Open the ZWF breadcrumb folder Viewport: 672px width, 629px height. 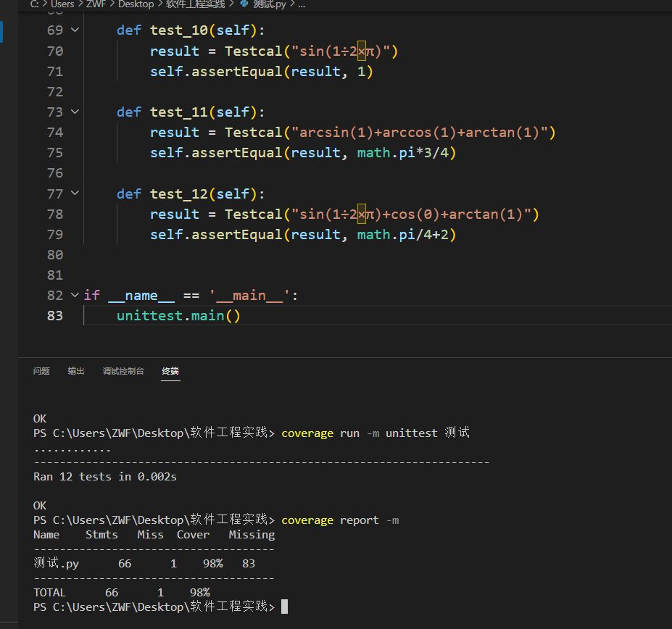pos(96,4)
